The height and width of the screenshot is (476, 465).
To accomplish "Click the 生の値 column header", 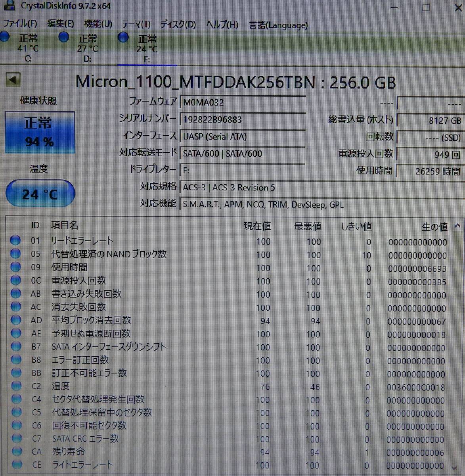I will [434, 227].
